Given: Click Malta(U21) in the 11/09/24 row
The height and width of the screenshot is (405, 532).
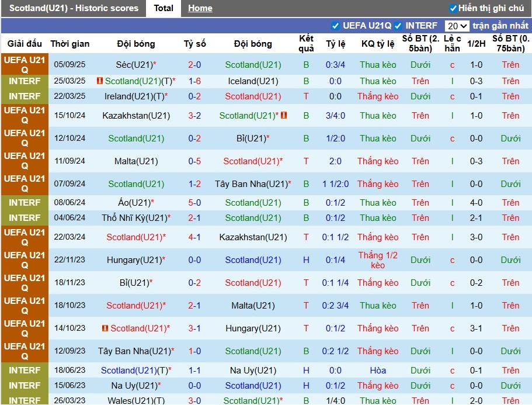Looking at the screenshot, I should (136, 161).
